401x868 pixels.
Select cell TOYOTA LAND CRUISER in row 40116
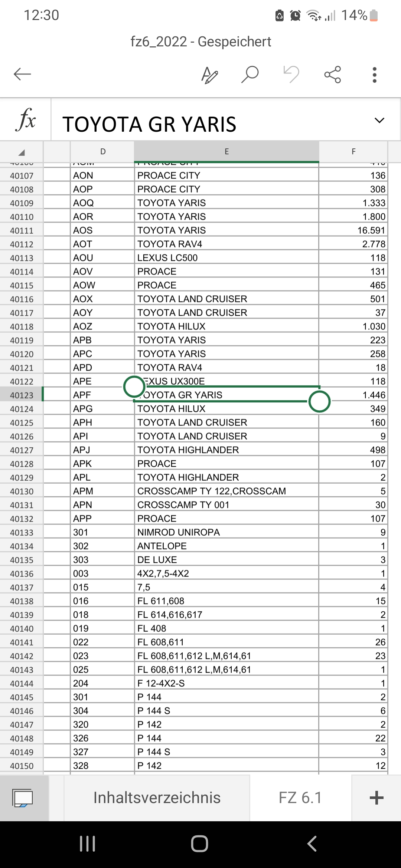tap(226, 299)
